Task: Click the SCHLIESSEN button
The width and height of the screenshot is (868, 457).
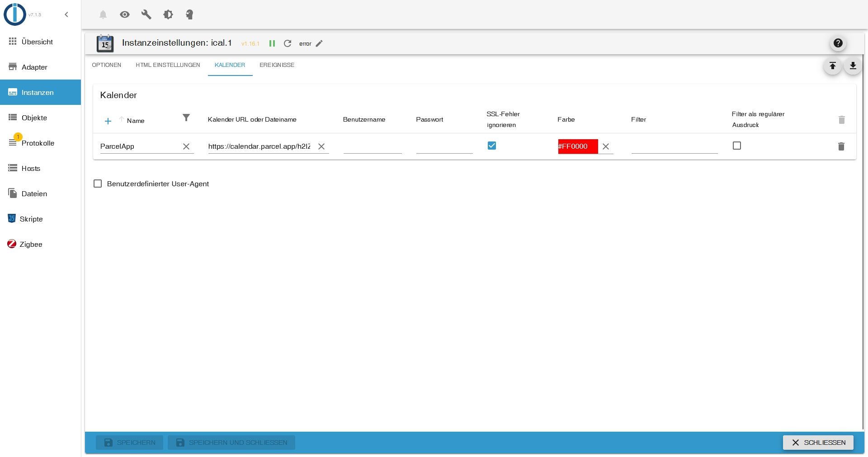Action: tap(818, 443)
